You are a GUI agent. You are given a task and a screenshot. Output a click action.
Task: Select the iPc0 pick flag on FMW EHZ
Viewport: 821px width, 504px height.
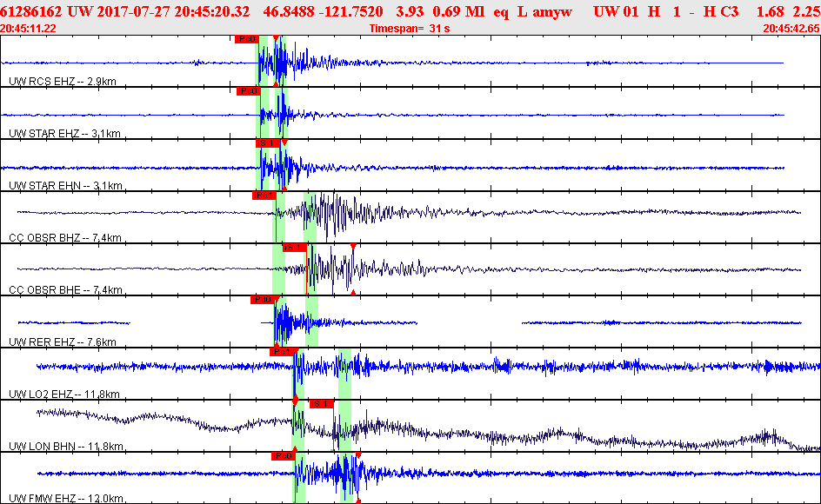[283, 456]
